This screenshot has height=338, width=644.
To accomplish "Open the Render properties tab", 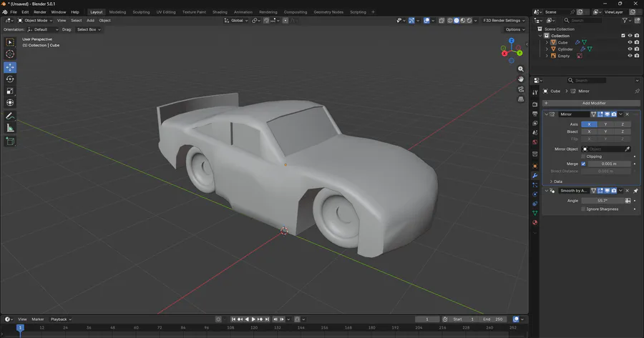I will click(535, 104).
